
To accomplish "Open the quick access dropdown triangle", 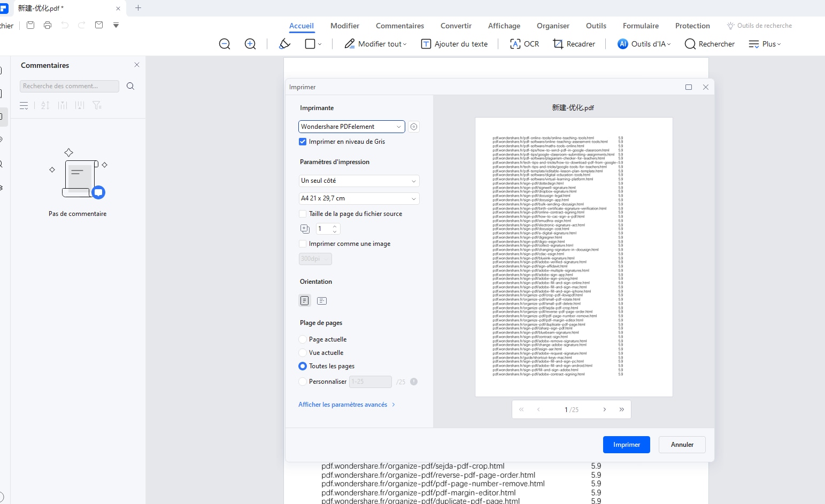I will [116, 25].
